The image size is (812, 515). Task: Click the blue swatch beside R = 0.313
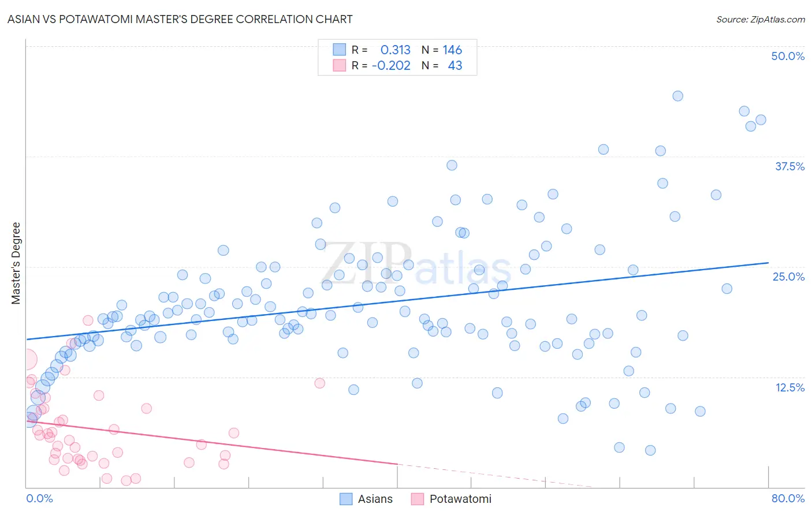pos(339,50)
